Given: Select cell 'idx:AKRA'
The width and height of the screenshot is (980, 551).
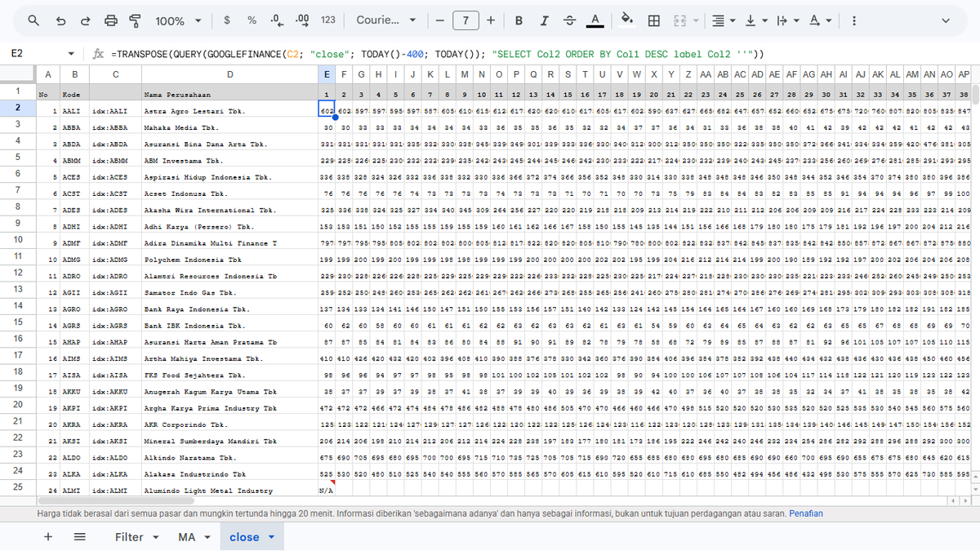Looking at the screenshot, I should pyautogui.click(x=115, y=424).
